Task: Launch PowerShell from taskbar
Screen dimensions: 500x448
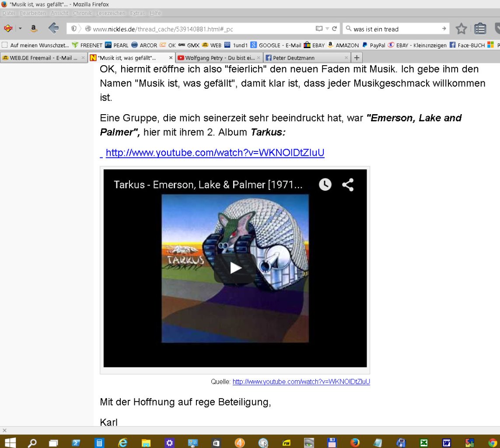Action: click(76, 443)
